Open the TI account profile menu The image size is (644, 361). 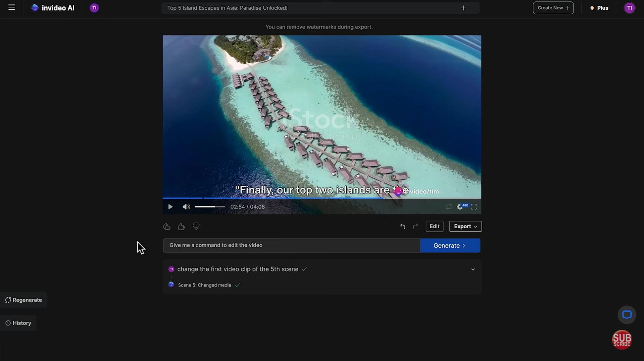[x=629, y=8]
